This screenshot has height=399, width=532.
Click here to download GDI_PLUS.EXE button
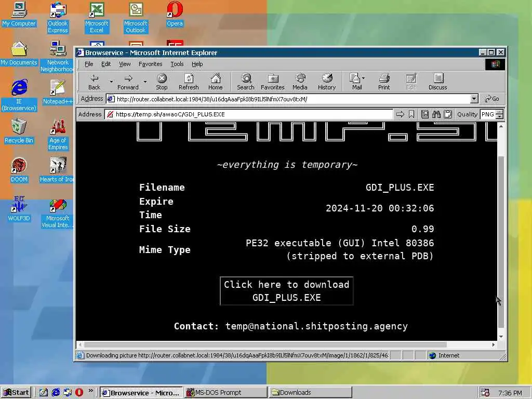coord(287,291)
